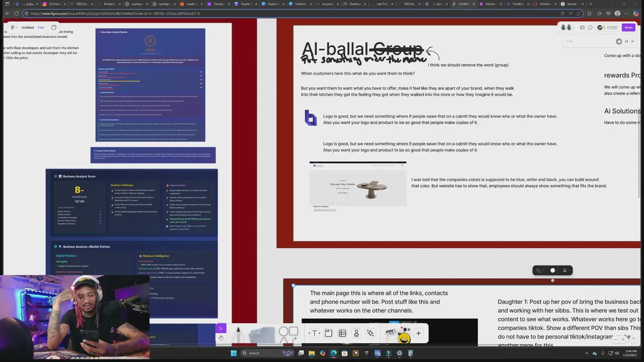The width and height of the screenshot is (644, 362).
Task: Reload the browser page
Action: click(x=17, y=14)
